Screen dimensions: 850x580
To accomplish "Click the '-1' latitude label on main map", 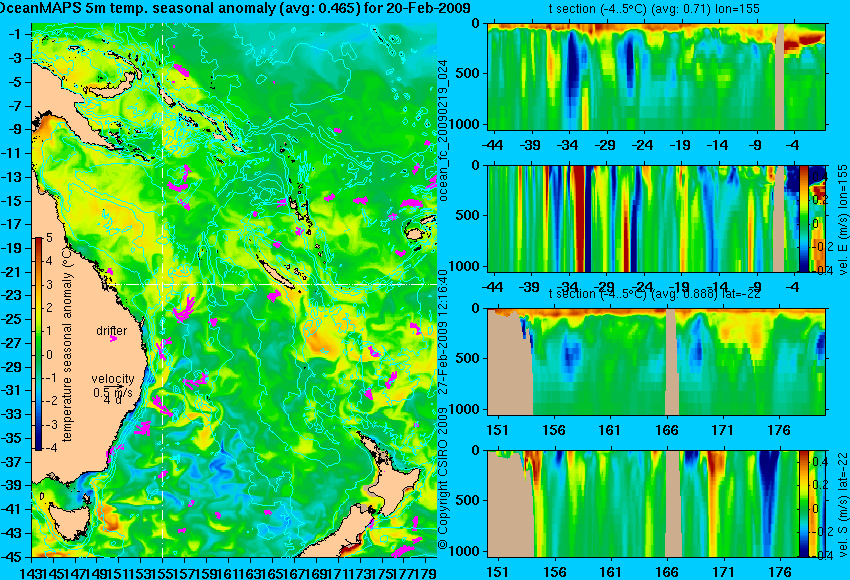I will [15, 34].
